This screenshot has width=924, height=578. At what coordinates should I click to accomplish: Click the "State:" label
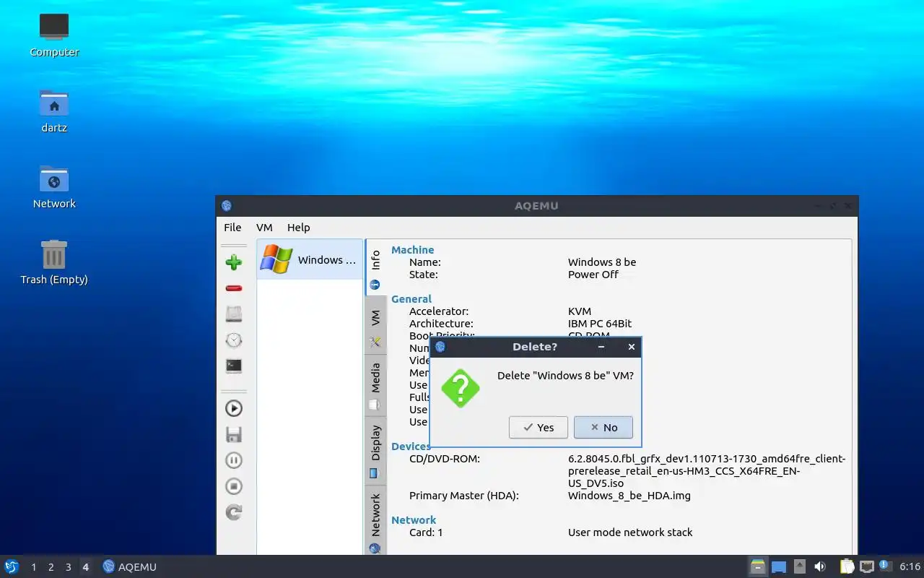(x=424, y=275)
